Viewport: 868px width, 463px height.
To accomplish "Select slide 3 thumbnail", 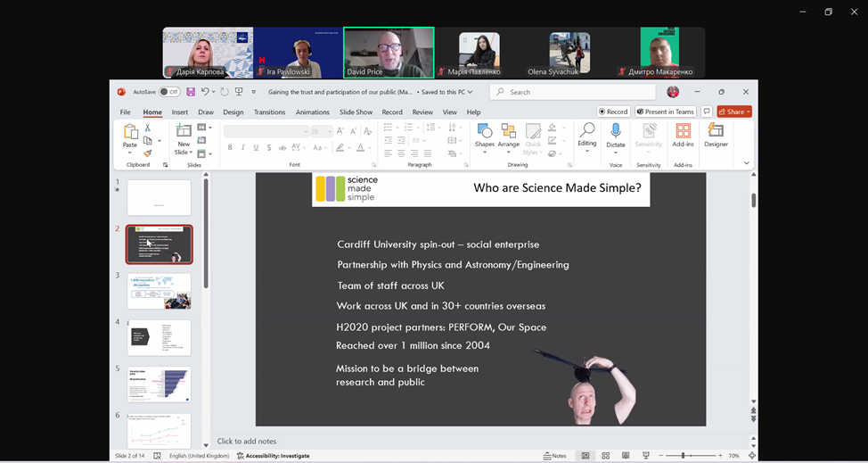I will click(159, 291).
